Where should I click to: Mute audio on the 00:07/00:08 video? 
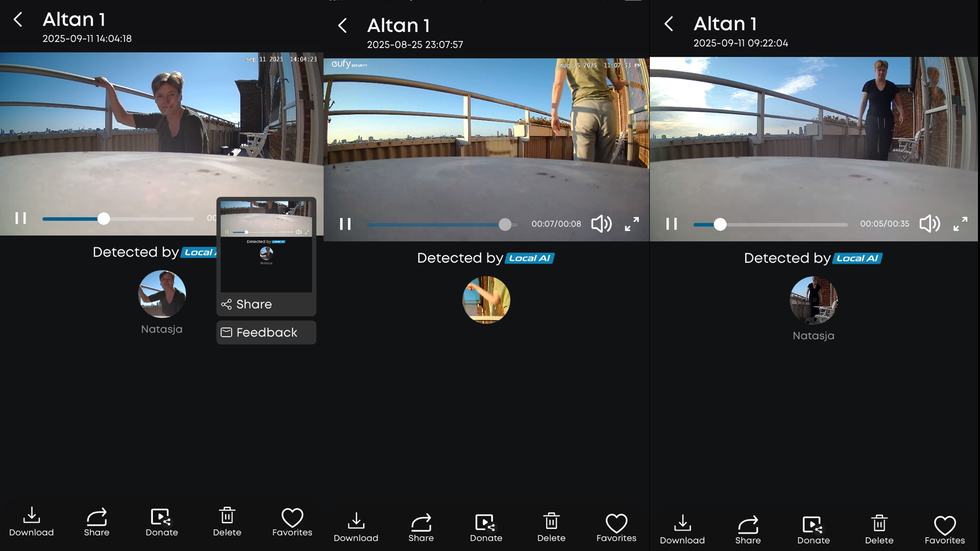tap(601, 224)
